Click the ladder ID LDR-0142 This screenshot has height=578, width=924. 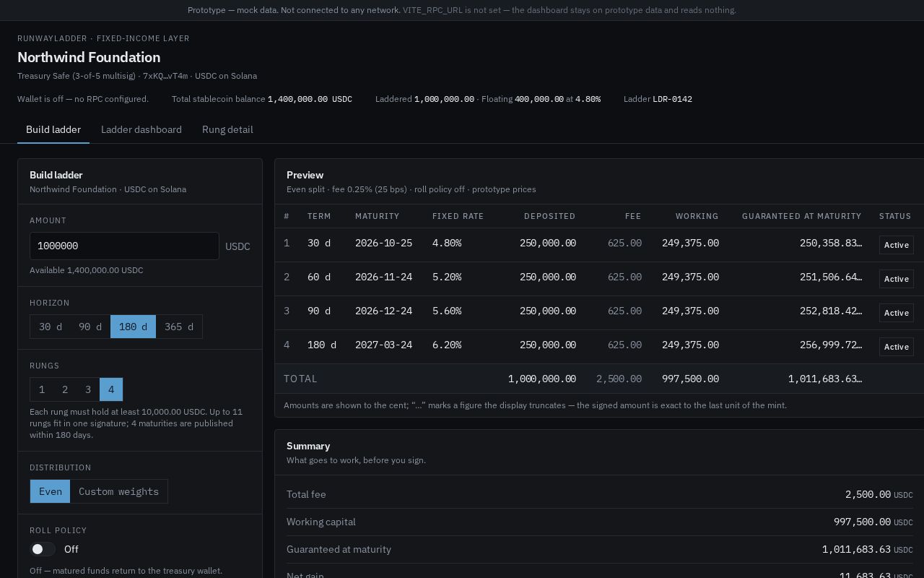[672, 99]
